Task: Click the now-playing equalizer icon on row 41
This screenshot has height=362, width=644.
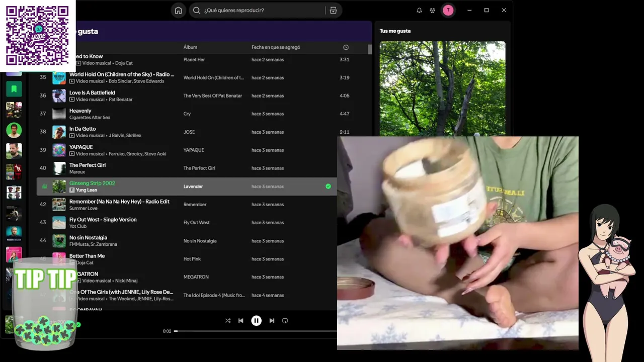Action: click(44, 187)
